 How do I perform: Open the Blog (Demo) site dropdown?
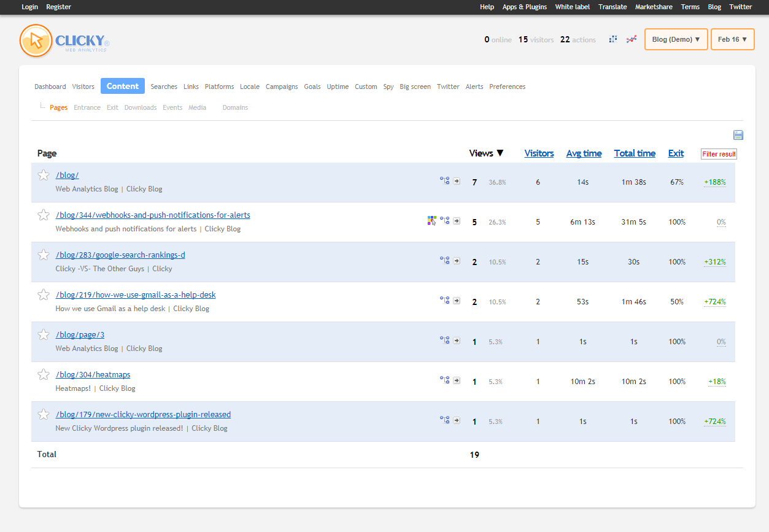point(676,39)
